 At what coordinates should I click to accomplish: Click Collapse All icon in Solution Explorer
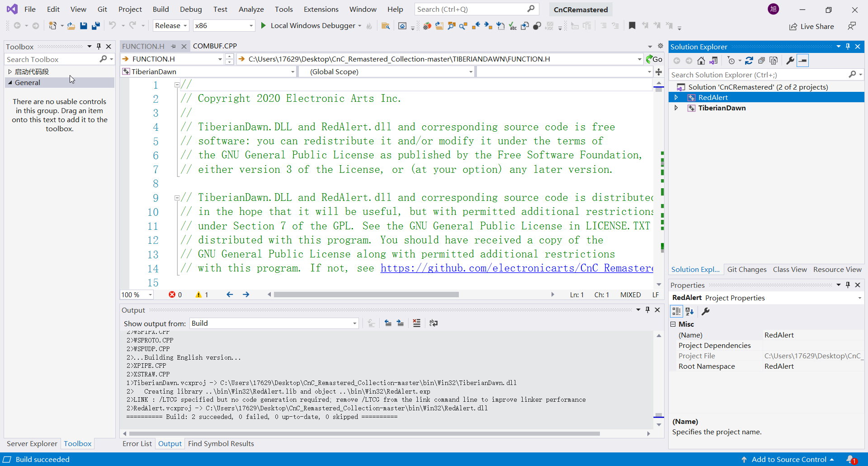pyautogui.click(x=761, y=61)
